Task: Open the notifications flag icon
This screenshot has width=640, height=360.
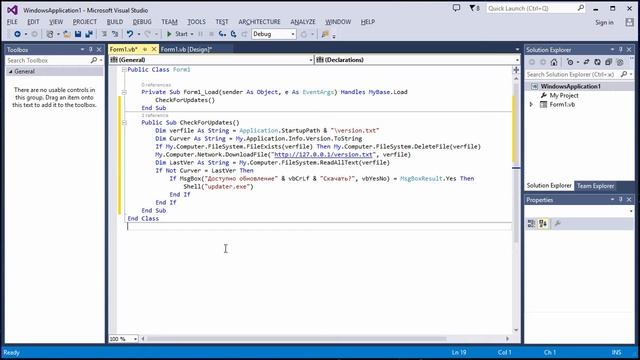Action: (474, 8)
